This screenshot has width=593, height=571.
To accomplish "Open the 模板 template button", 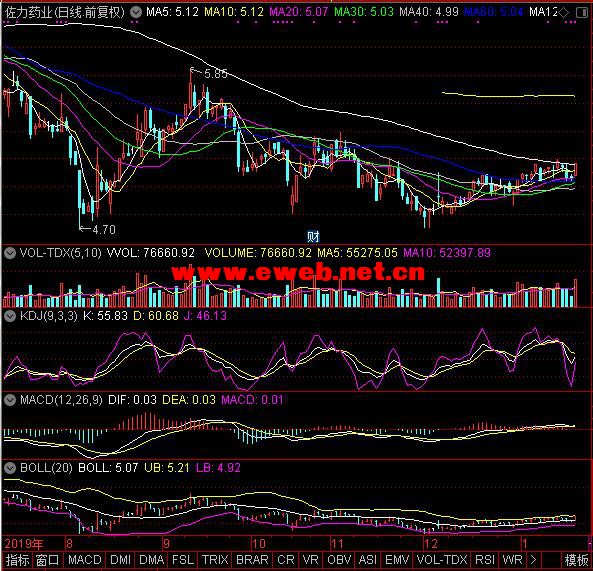I will click(576, 560).
